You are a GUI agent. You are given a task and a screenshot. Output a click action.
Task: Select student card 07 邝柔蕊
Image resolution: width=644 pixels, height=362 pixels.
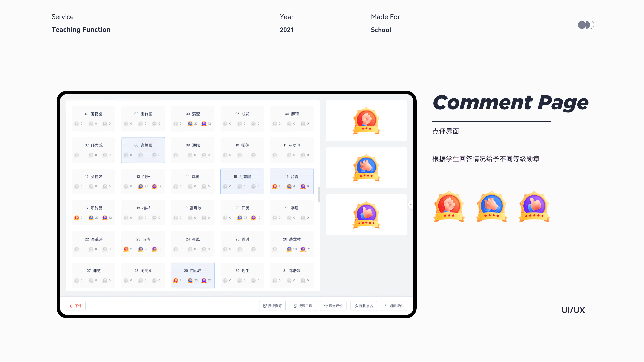tap(94, 150)
